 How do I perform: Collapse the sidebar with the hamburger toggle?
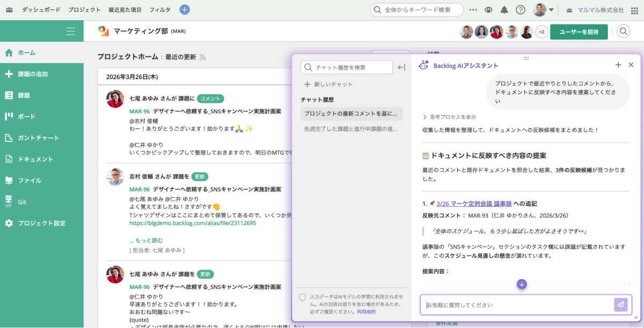(x=71, y=31)
